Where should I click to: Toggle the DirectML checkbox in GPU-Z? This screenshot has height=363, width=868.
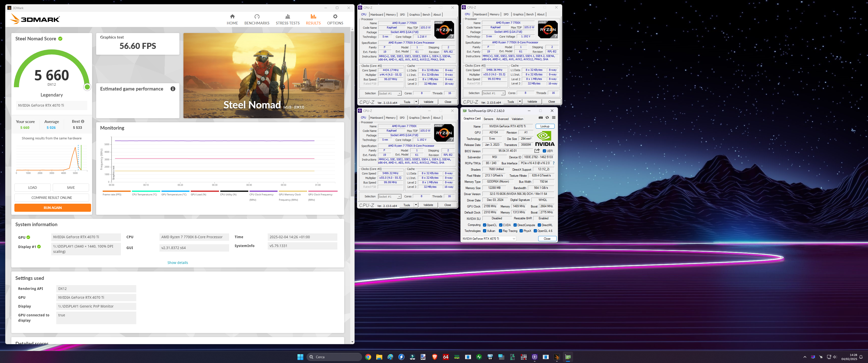pyautogui.click(x=539, y=225)
